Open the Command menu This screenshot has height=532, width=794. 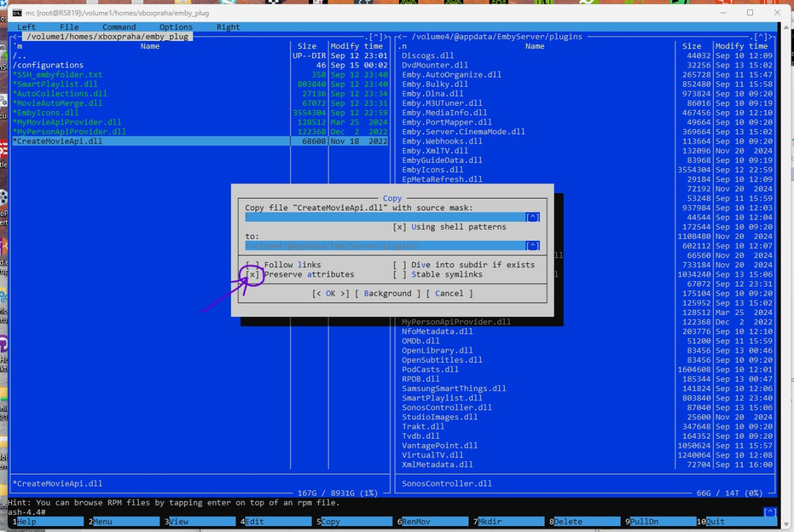tap(119, 27)
